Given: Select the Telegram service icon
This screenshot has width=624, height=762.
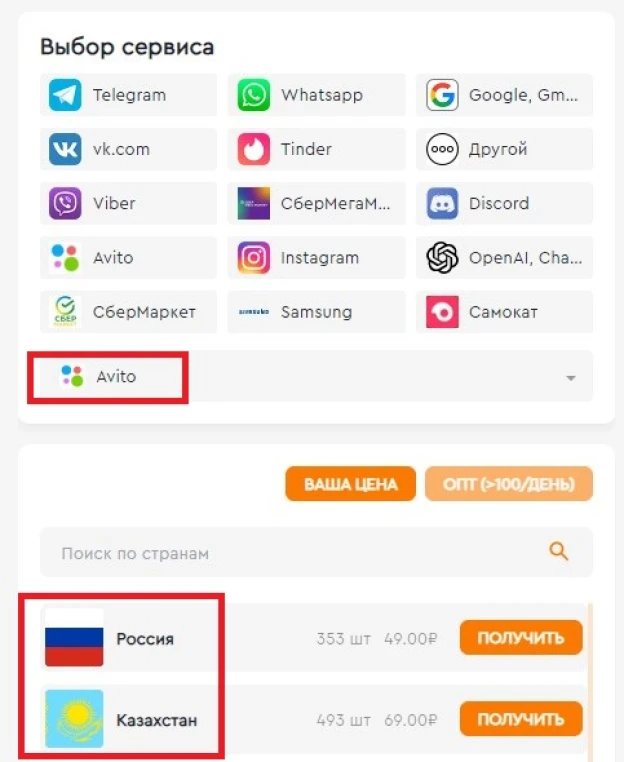Looking at the screenshot, I should (65, 95).
